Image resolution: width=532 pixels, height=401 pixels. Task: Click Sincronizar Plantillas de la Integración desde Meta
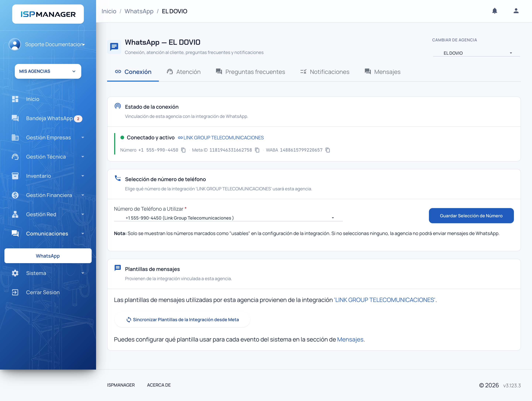click(182, 320)
